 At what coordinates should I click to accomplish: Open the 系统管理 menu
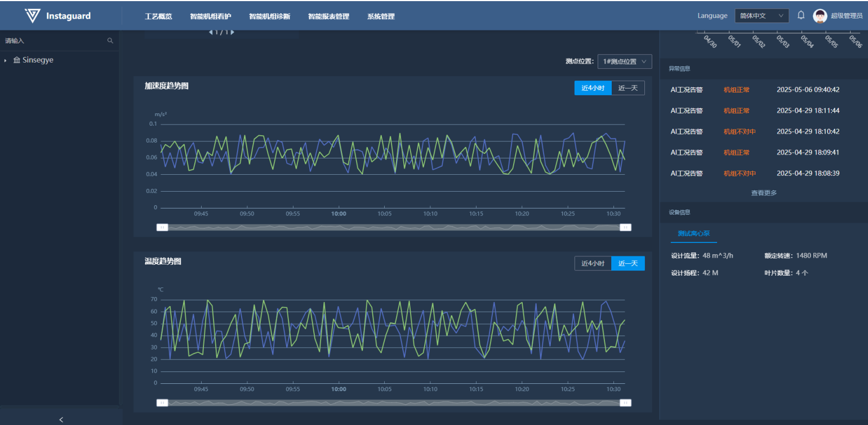point(381,16)
